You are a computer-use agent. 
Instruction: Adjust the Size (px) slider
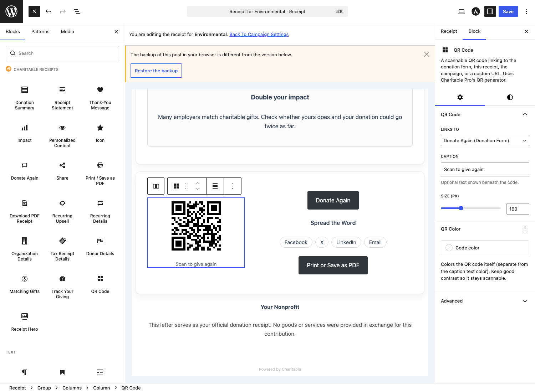click(x=471, y=208)
